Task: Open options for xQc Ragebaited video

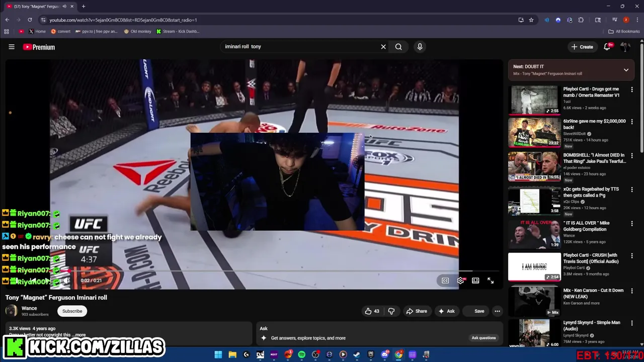Action: [632, 190]
